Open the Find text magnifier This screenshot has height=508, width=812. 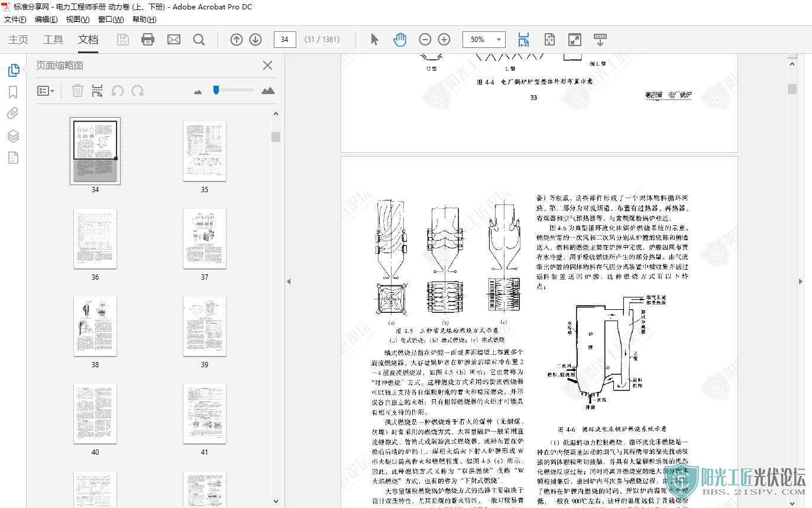click(x=199, y=40)
